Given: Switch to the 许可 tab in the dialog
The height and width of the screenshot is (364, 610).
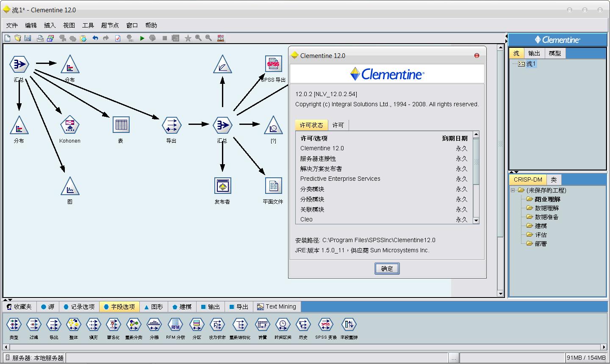Looking at the screenshot, I should (x=338, y=125).
